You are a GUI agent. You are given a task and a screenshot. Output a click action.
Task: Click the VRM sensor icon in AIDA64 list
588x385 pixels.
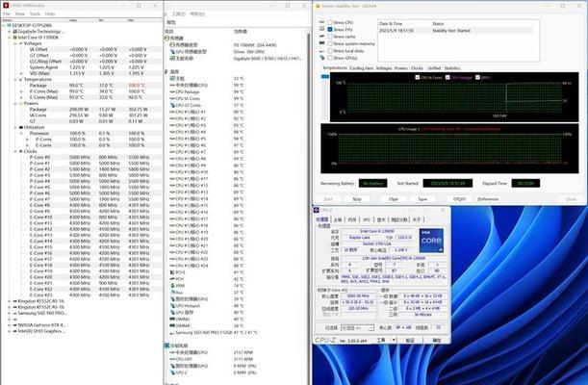click(172, 286)
